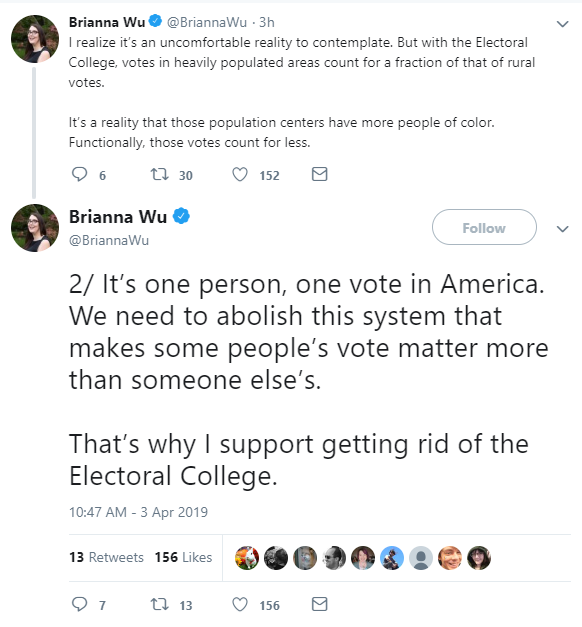Click verified badge in the first tweet header

155,21
